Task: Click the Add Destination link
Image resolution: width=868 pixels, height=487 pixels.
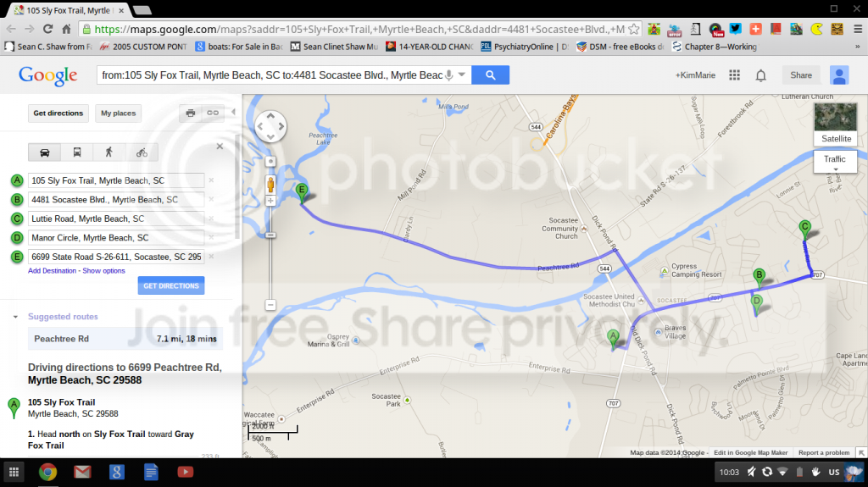Action: click(52, 271)
